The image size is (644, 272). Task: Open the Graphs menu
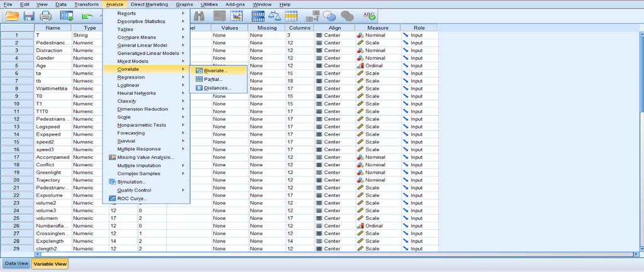pyautogui.click(x=184, y=4)
